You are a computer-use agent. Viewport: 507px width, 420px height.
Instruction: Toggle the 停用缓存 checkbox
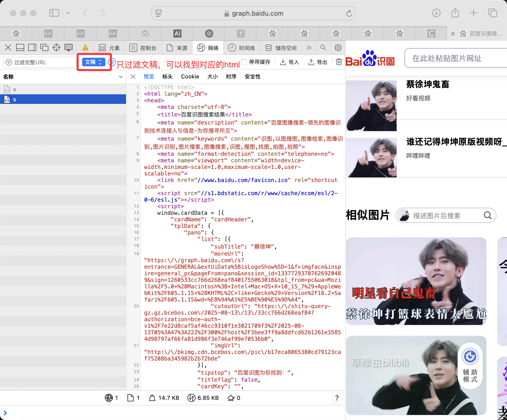[x=243, y=62]
